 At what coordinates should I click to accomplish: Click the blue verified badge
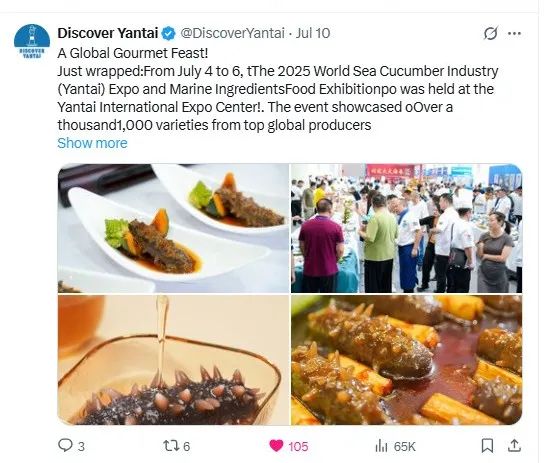click(x=169, y=33)
